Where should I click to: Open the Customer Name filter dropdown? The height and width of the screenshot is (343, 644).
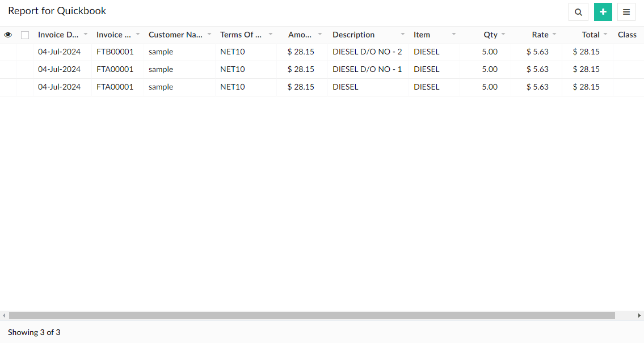[x=209, y=35]
